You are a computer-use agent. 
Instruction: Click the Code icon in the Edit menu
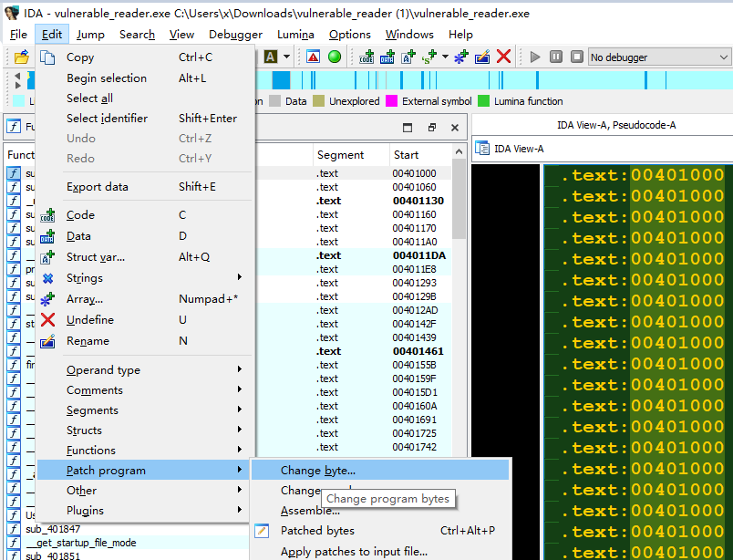pyautogui.click(x=47, y=215)
